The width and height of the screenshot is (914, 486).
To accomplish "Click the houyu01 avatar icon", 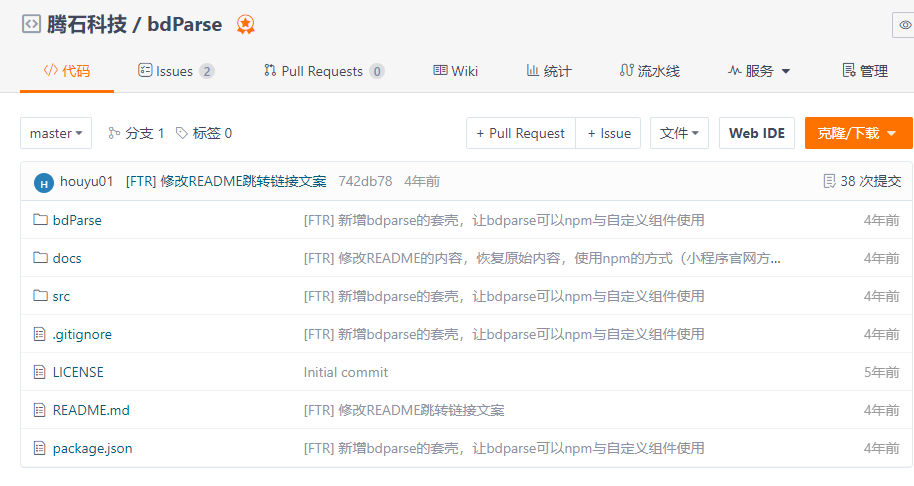I will click(x=44, y=182).
